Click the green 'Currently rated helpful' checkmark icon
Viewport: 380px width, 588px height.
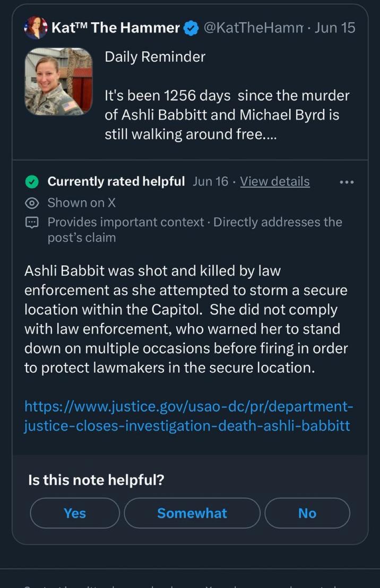[31, 181]
